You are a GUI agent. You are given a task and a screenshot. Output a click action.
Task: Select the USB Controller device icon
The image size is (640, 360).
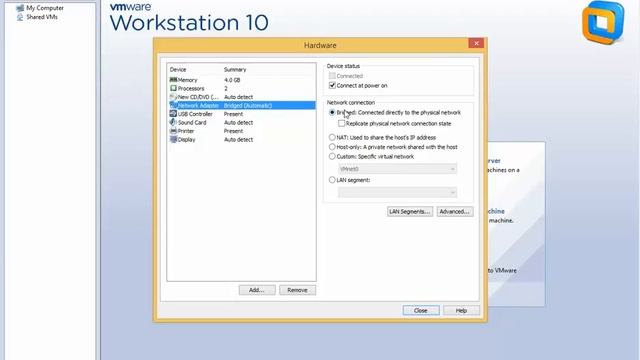tap(173, 114)
